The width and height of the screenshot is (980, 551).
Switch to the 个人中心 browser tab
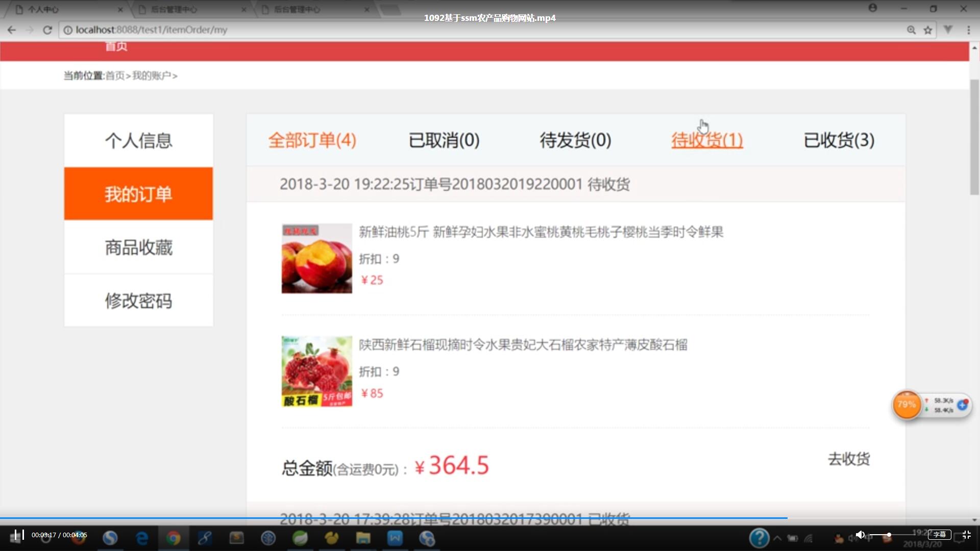coord(66,9)
